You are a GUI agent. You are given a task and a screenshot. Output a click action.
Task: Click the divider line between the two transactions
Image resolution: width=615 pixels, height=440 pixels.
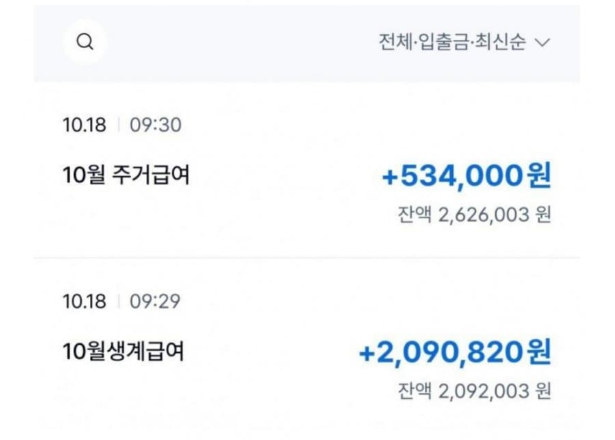[307, 258]
